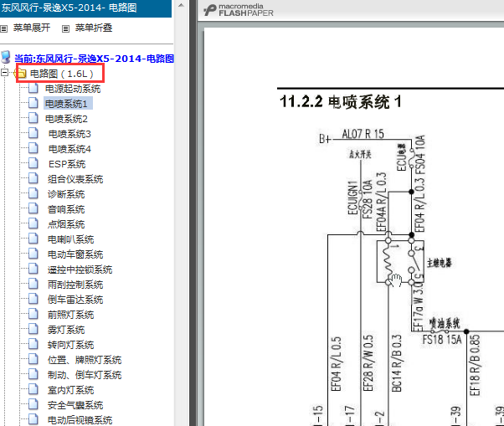Click page icon next to 前照灯系统
Screen dimensions: 504x426
tap(33, 314)
